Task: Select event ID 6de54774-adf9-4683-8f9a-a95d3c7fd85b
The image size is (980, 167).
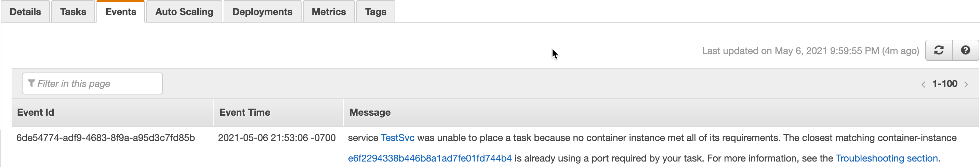Action: (x=106, y=138)
